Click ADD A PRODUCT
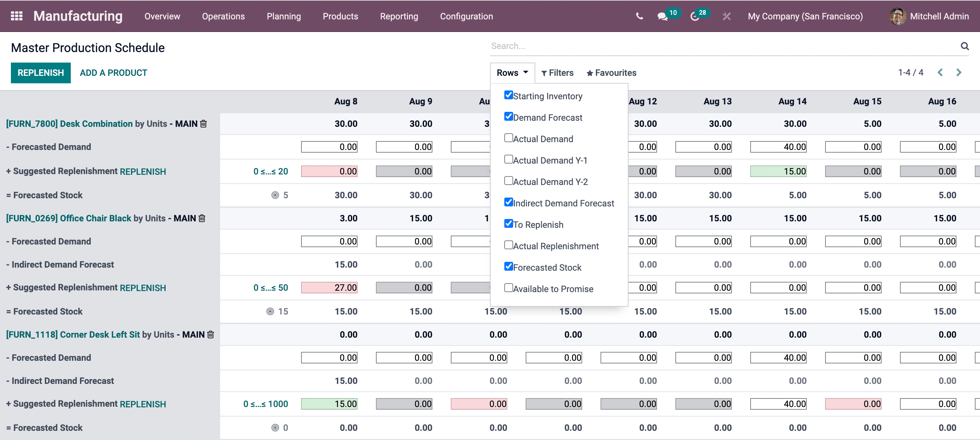 (x=113, y=73)
